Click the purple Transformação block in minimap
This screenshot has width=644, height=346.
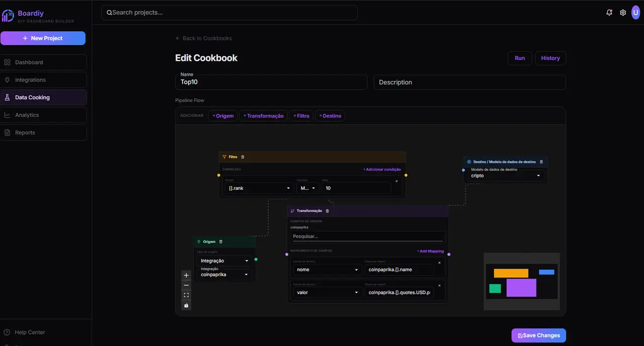point(521,288)
